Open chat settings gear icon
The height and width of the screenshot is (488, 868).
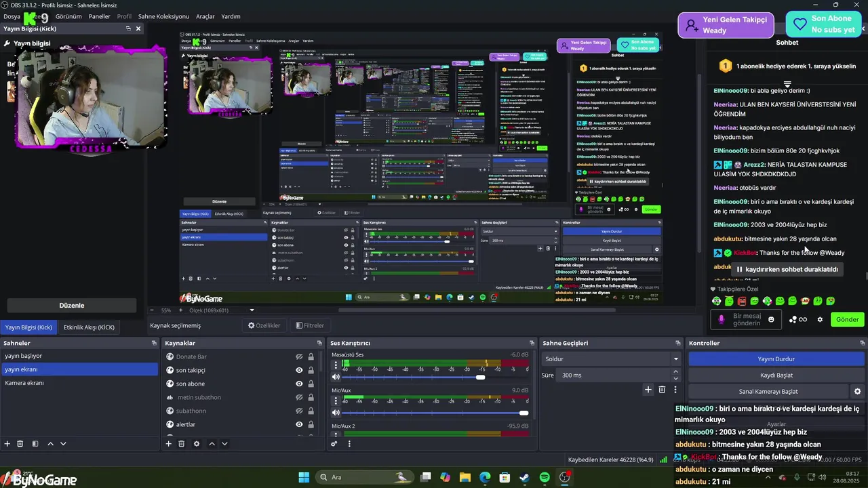click(x=820, y=319)
